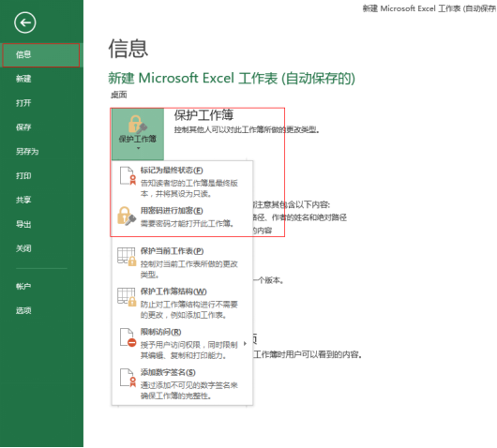Choose 添加数字签名(S) menu item

click(182, 383)
